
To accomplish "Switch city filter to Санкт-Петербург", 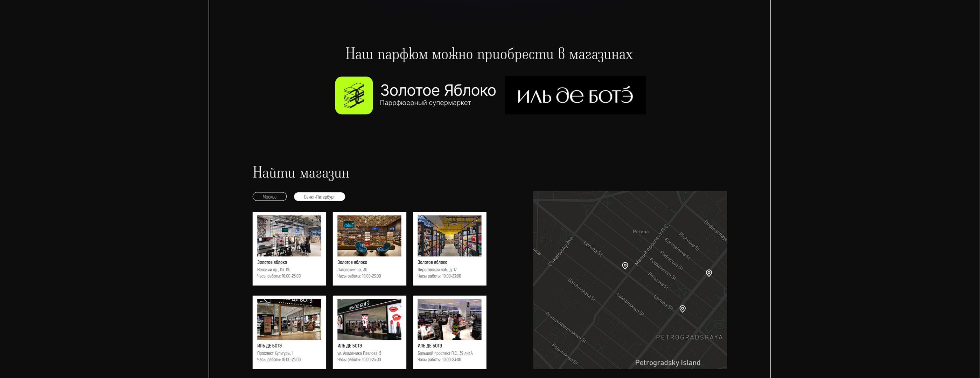I will (319, 197).
